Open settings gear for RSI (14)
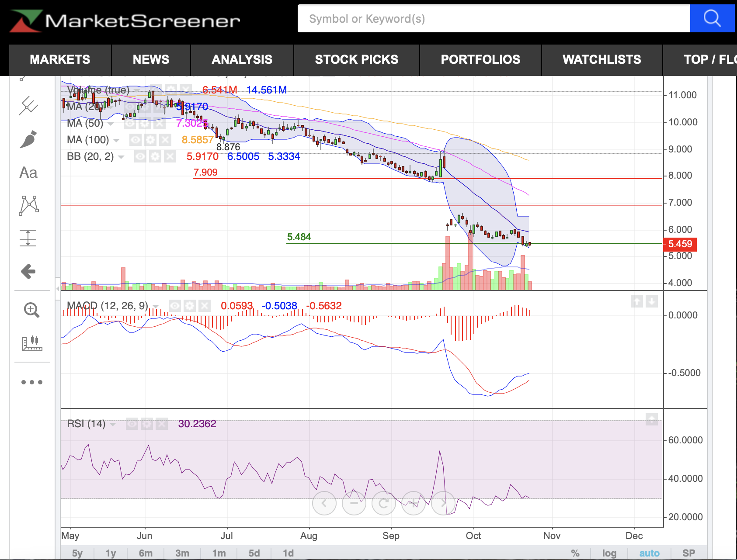The height and width of the screenshot is (560, 737). (x=147, y=424)
